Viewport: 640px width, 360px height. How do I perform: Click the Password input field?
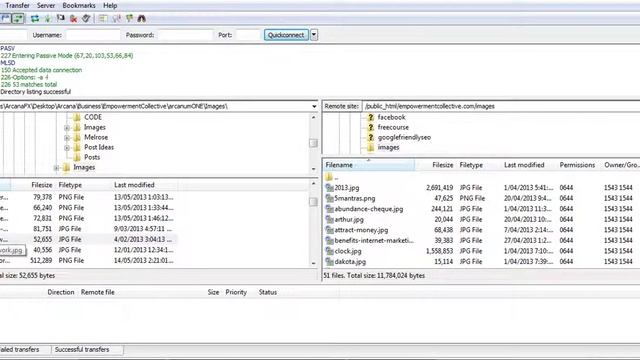[185, 35]
